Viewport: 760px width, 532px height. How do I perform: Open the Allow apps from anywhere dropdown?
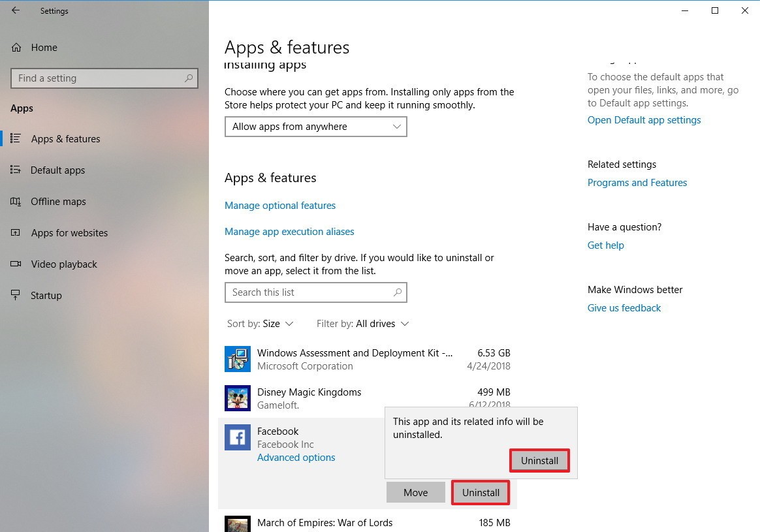(x=315, y=127)
